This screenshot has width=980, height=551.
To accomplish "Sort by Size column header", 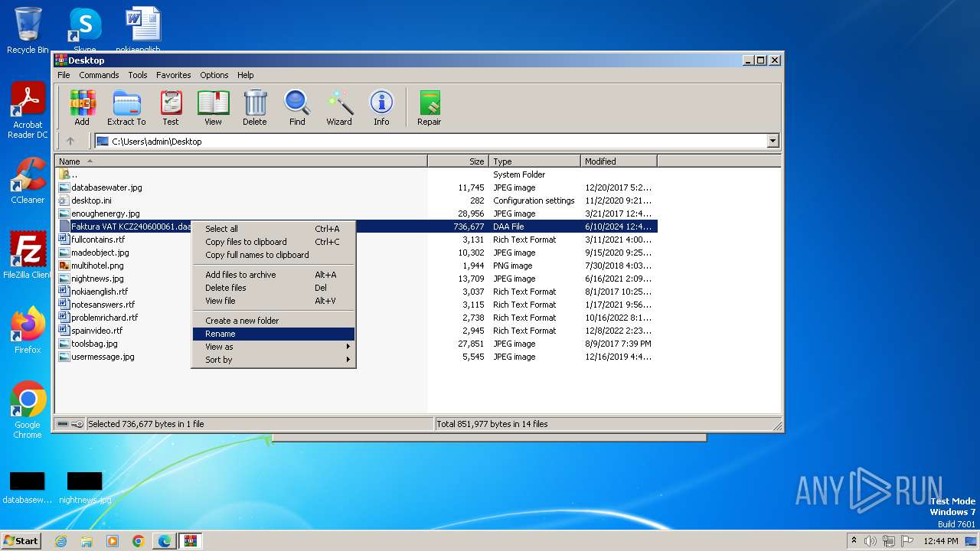I will (x=458, y=161).
